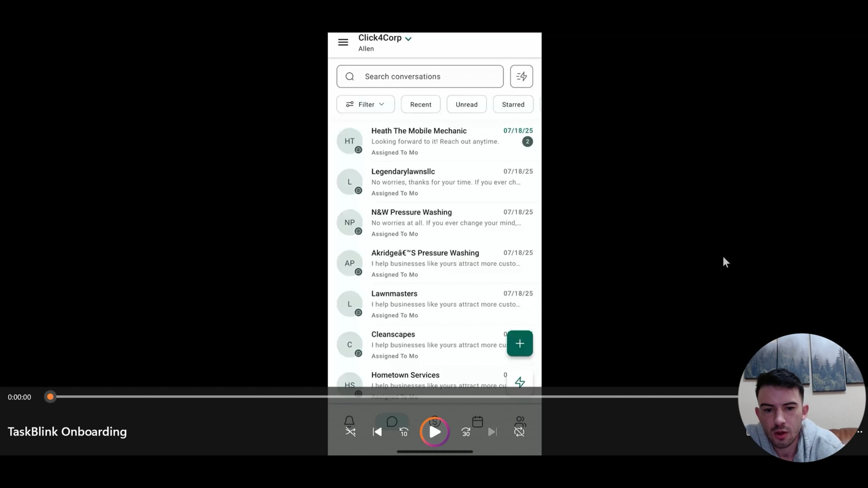
Task: Open the more options ellipsis in player
Action: coord(860,432)
